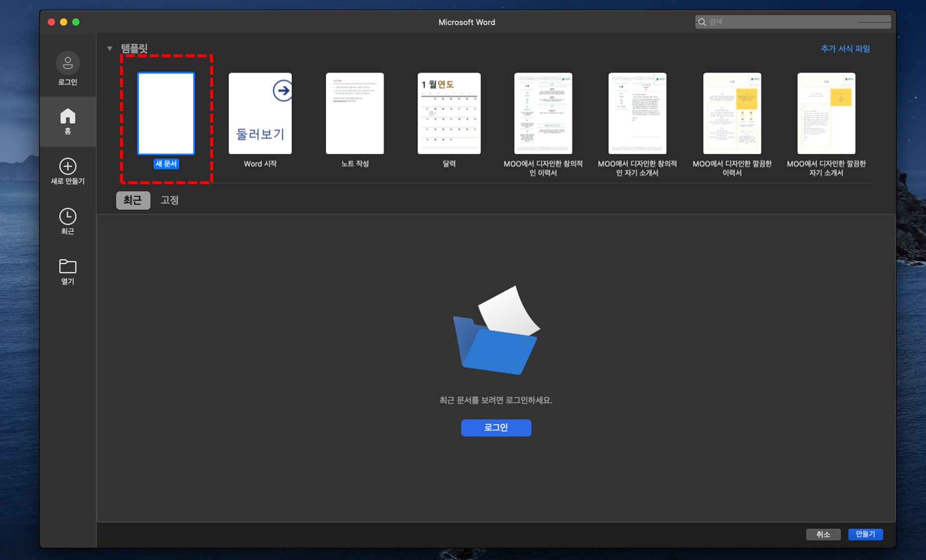Click the 취소 (Cancel) button
The height and width of the screenshot is (560, 926).
pos(823,534)
